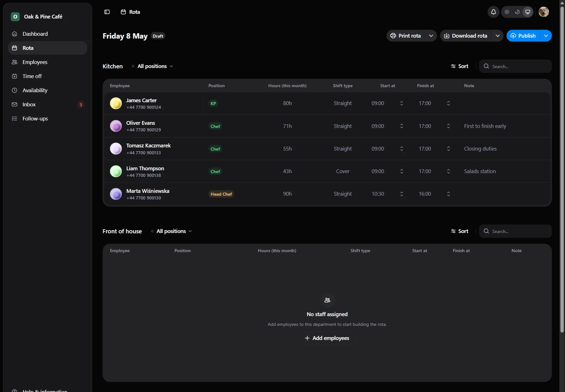Click Liam Thompson's green avatar
Screen dimensions: 565x392
(x=116, y=171)
